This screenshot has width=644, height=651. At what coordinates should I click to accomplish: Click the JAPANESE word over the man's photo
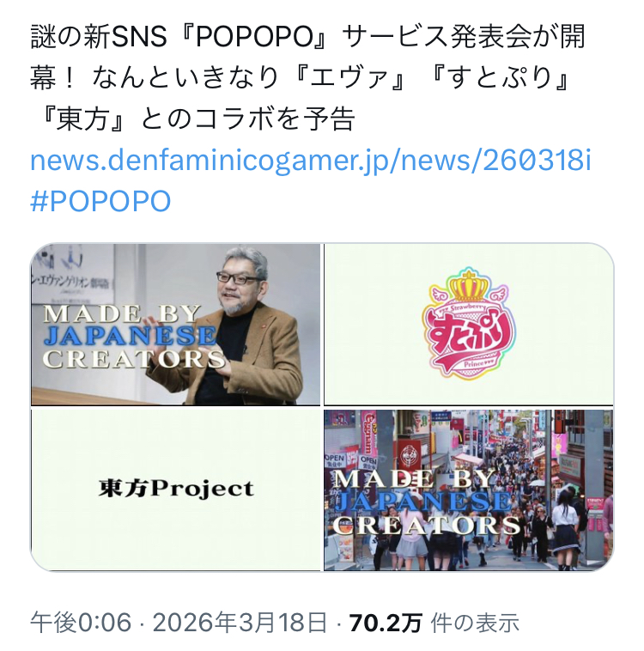(x=130, y=336)
